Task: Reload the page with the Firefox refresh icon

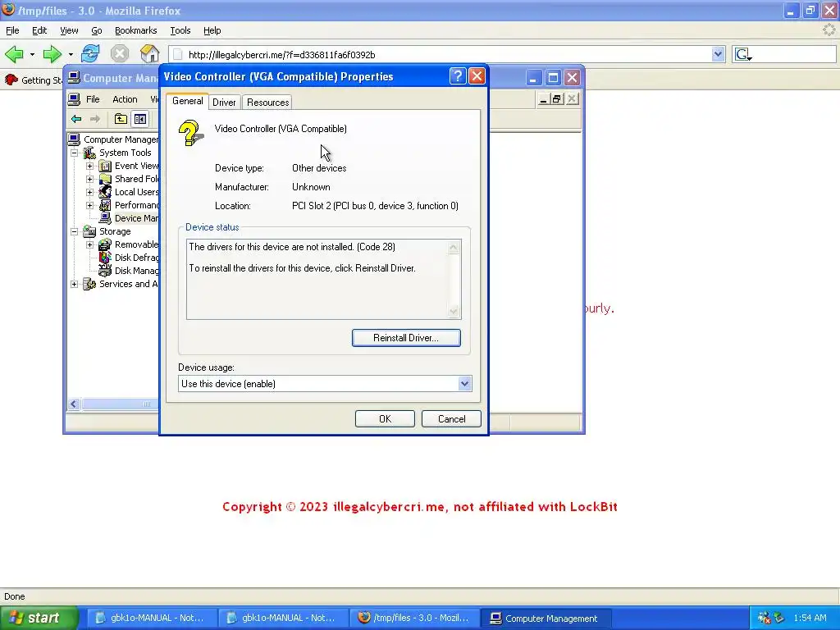Action: coord(90,53)
